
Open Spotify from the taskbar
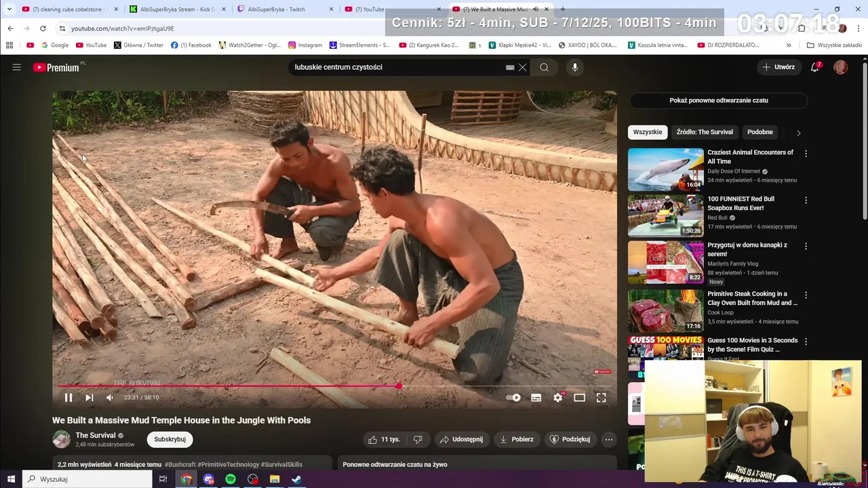pyautogui.click(x=231, y=479)
